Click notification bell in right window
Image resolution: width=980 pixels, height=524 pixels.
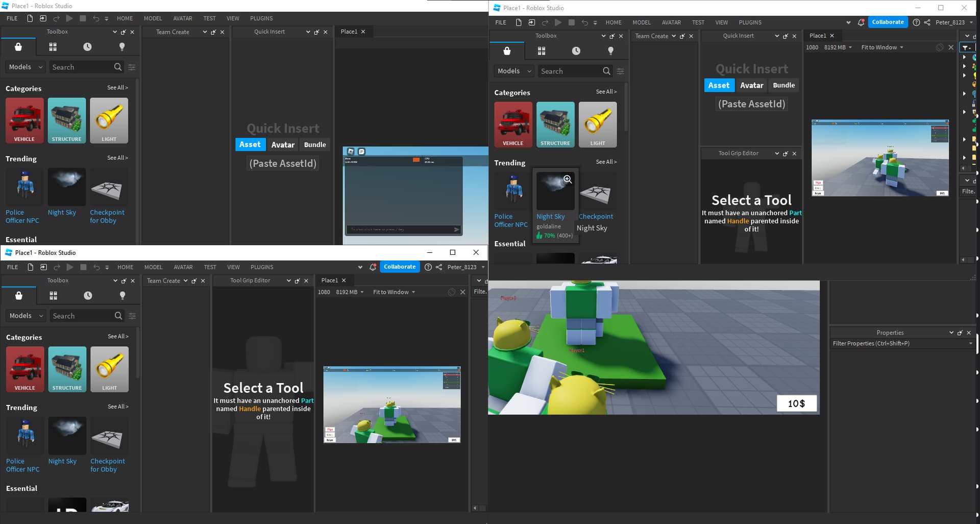pyautogui.click(x=861, y=22)
